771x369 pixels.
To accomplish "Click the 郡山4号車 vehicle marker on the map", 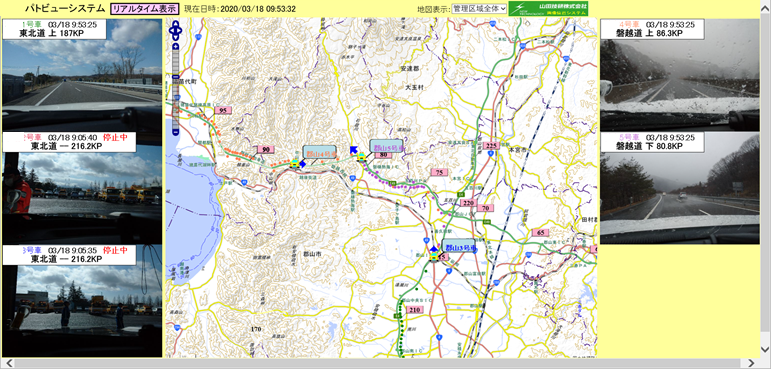I will 295,163.
